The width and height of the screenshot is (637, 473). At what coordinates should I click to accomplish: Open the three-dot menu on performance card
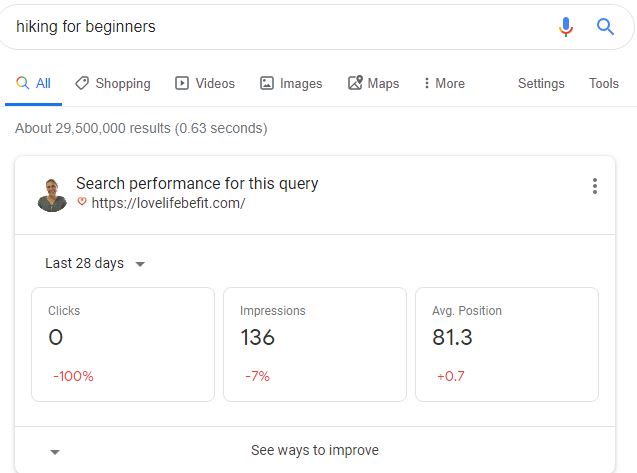(x=595, y=186)
